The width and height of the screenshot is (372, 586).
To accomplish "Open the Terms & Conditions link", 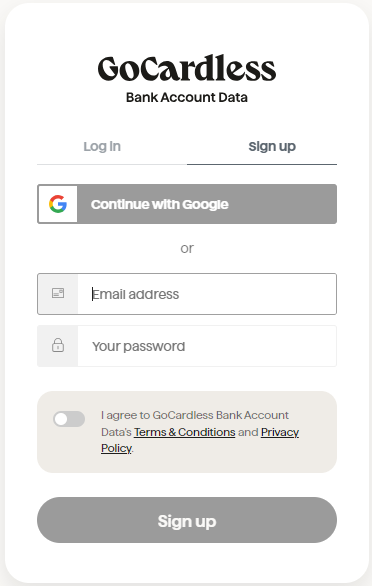I will [x=185, y=432].
